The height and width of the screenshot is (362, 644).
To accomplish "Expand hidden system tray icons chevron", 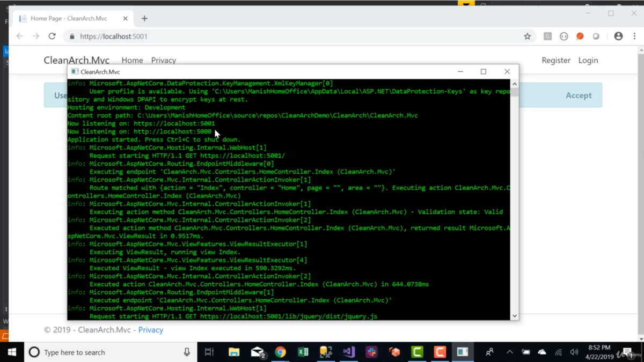I will click(x=509, y=352).
